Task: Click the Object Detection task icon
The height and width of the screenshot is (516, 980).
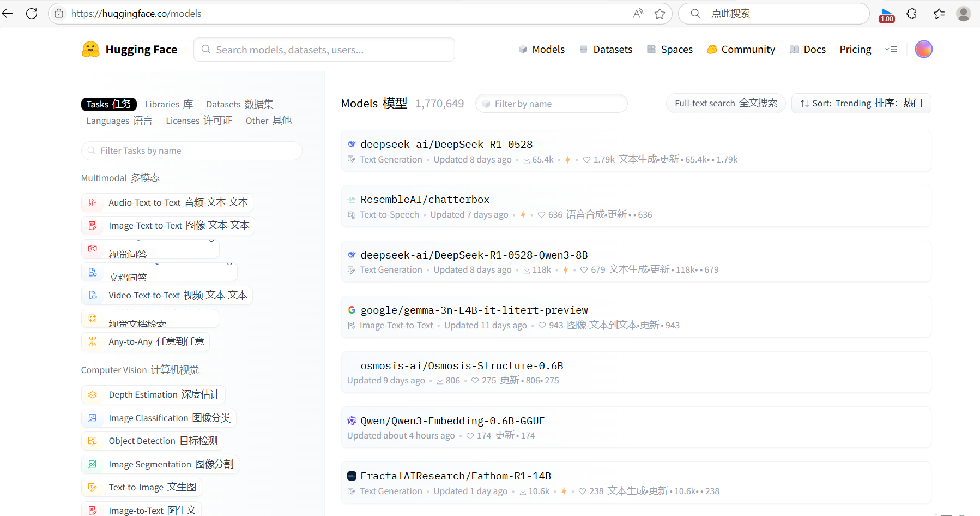Action: tap(93, 441)
